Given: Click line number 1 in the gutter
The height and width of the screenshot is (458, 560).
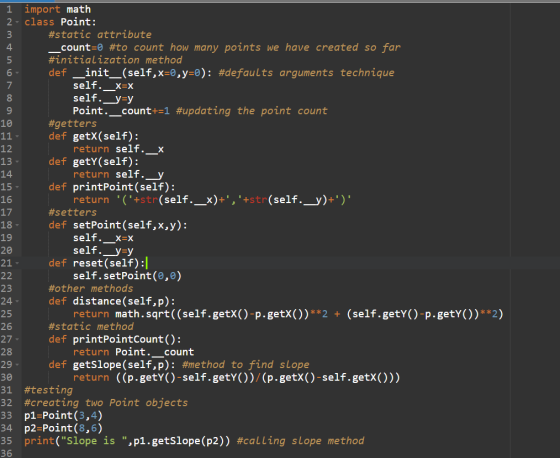Looking at the screenshot, I should (x=9, y=9).
